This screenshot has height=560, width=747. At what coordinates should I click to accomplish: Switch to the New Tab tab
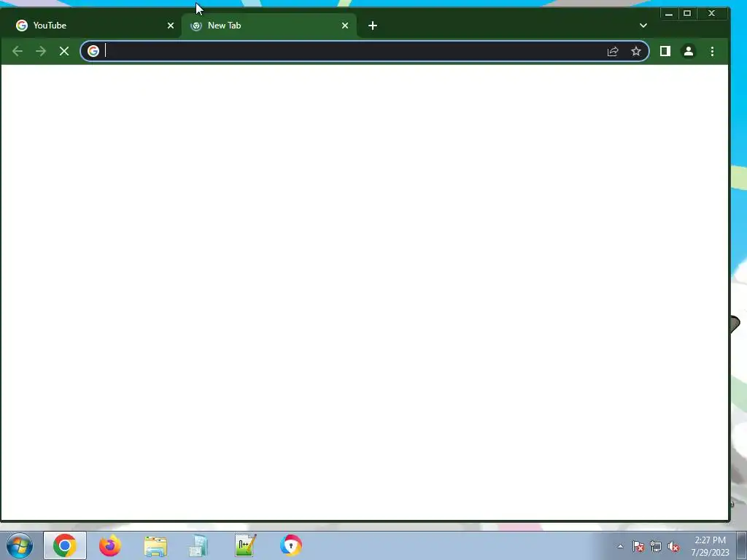tap(268, 26)
